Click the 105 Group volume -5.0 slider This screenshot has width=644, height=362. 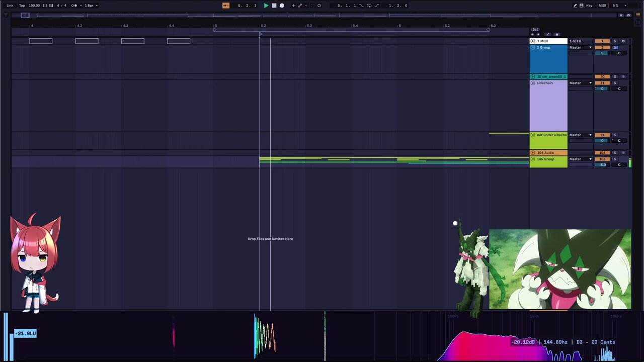602,165
